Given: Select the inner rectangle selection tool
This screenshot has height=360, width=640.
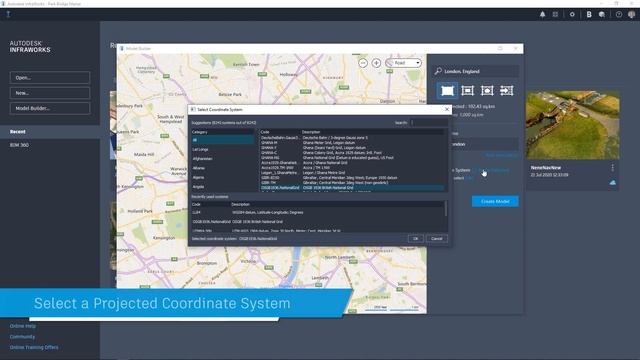Looking at the screenshot, I should (467, 91).
